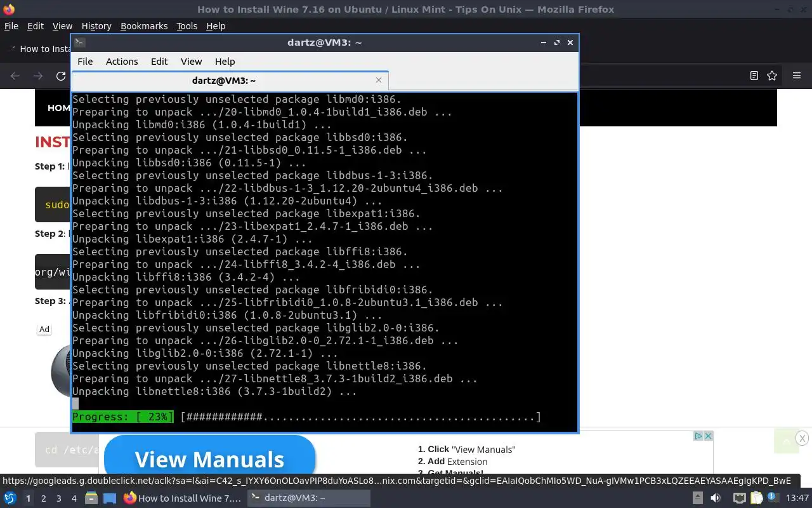Toggle Firefox reader view icon

click(754, 76)
